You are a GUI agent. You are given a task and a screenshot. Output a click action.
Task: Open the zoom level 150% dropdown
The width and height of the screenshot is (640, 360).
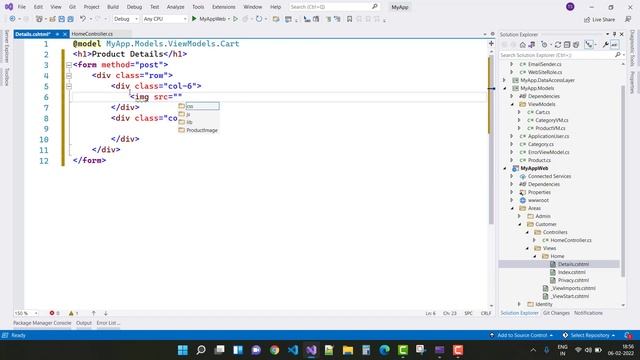pyautogui.click(x=26, y=313)
